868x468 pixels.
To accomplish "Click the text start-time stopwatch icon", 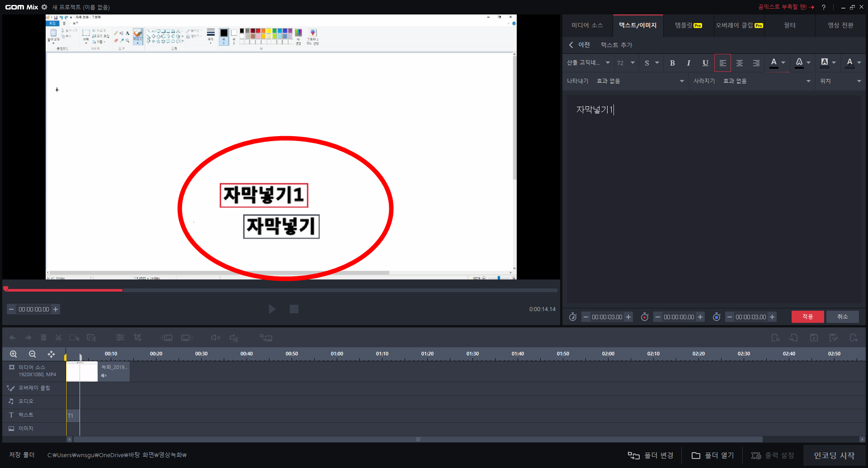I will [645, 317].
